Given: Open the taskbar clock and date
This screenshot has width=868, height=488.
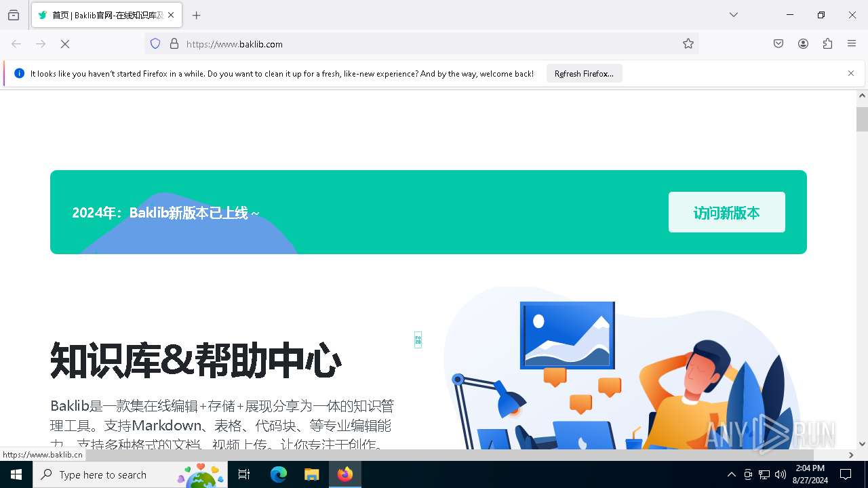Looking at the screenshot, I should (810, 474).
